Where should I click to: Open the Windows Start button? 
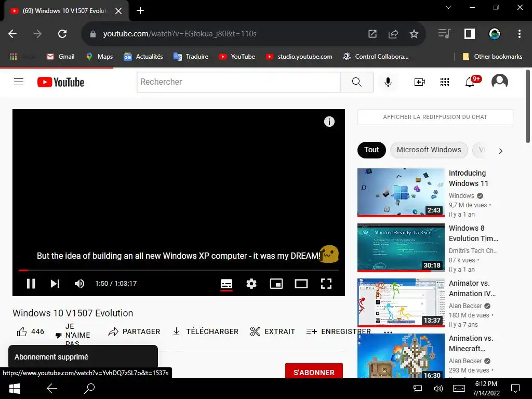pos(14,389)
